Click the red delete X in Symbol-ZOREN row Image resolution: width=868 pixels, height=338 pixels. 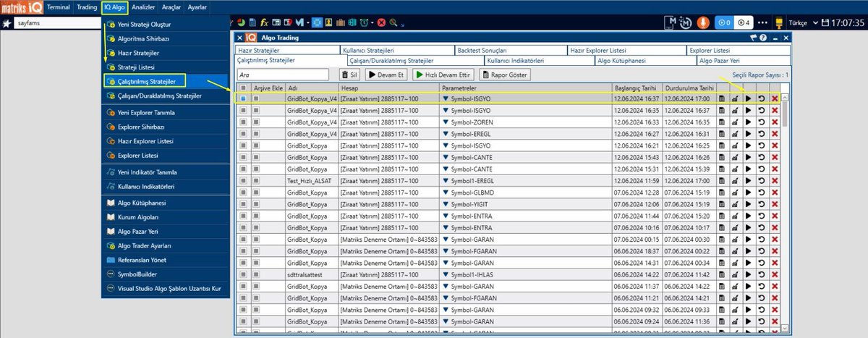(775, 122)
